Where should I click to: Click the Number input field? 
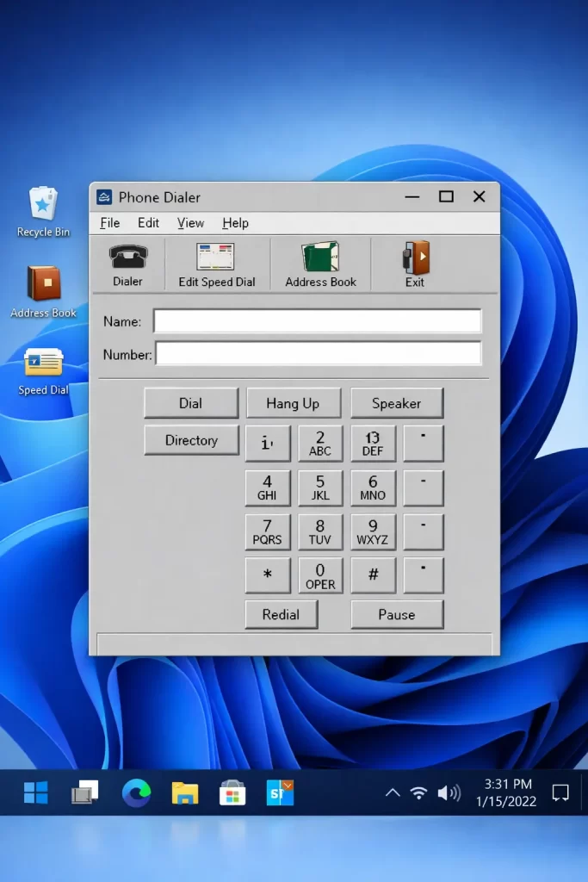pyautogui.click(x=319, y=353)
